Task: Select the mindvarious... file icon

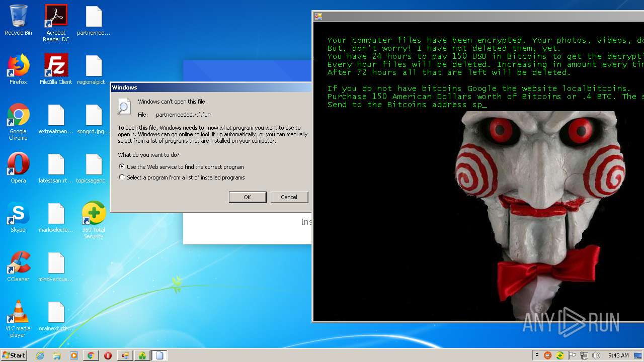Action: (x=56, y=266)
